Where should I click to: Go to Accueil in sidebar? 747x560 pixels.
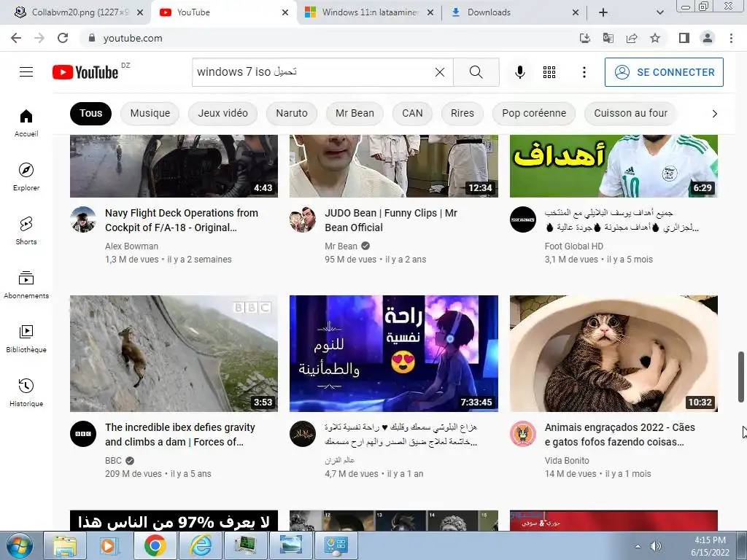[x=26, y=122]
